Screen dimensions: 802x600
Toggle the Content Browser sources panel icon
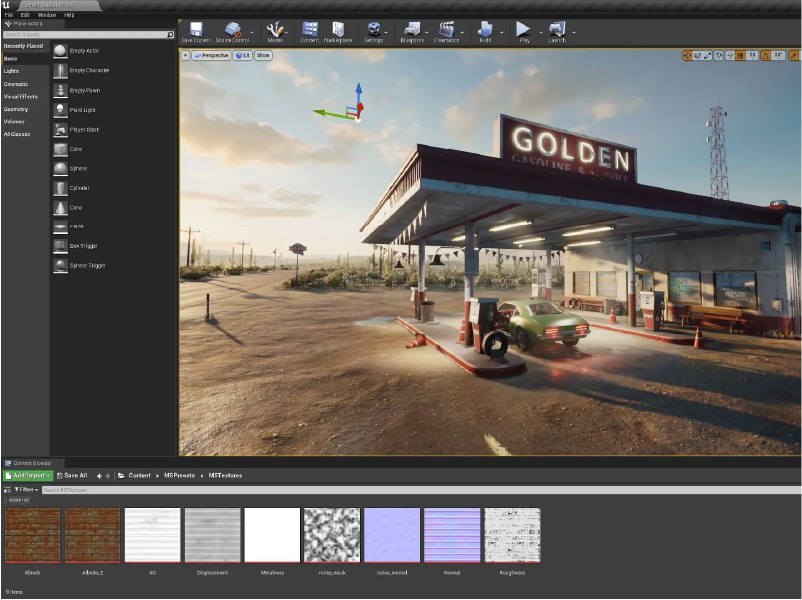[7, 490]
